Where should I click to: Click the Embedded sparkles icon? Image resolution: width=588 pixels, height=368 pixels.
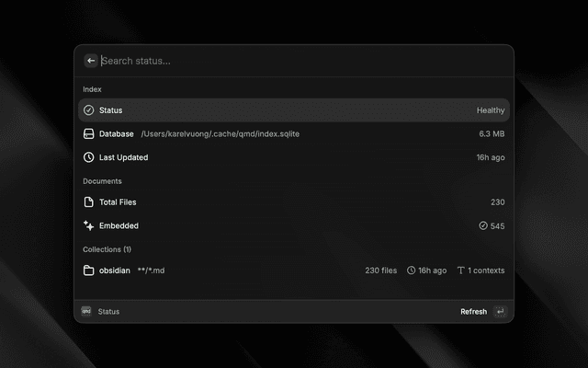[x=89, y=225]
